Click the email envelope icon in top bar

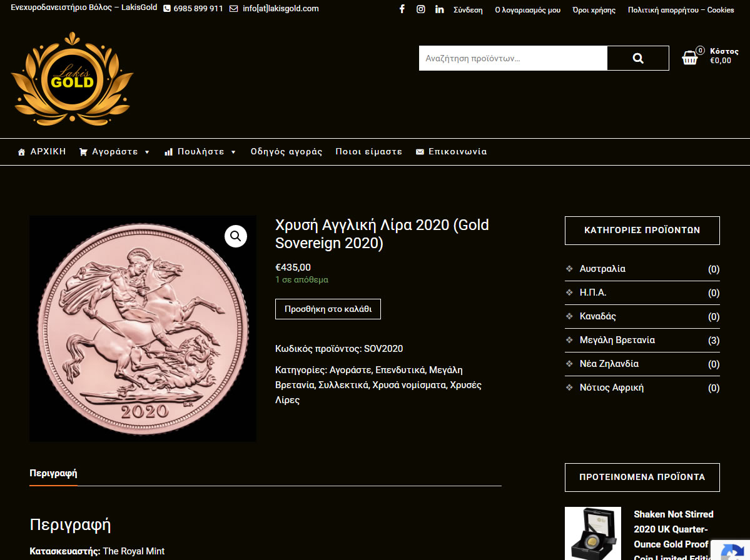click(233, 9)
